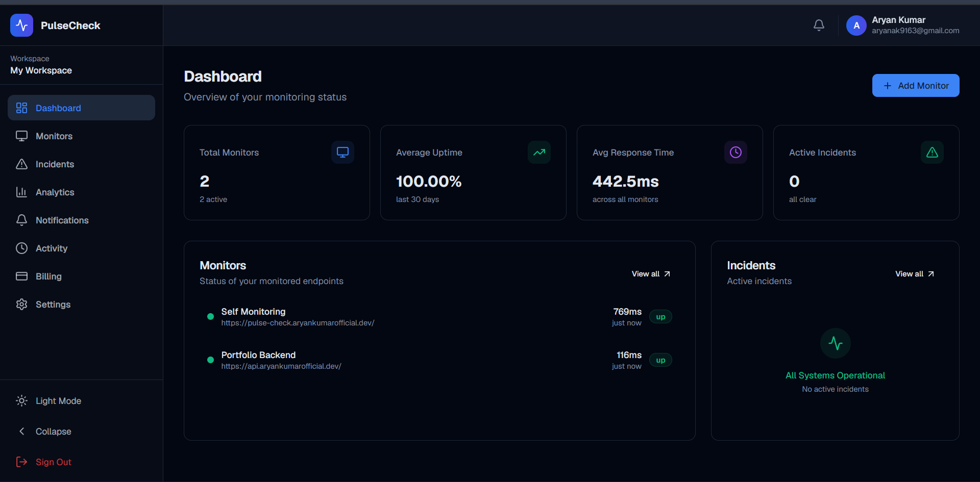
Task: Click the aryanak9163@gmail.com email text
Action: [x=915, y=31]
